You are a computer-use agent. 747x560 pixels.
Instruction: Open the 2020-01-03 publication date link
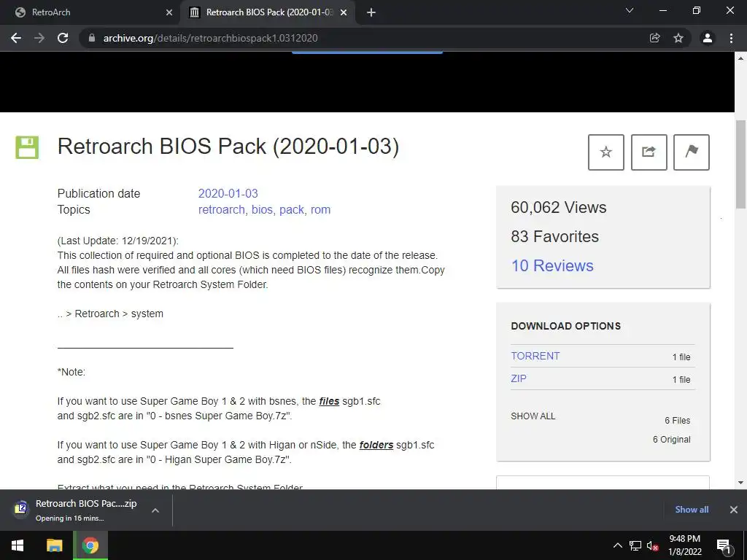[x=228, y=193]
